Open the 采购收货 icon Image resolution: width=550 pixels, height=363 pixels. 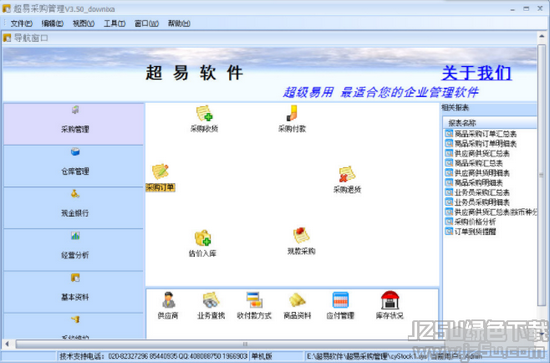(x=204, y=119)
